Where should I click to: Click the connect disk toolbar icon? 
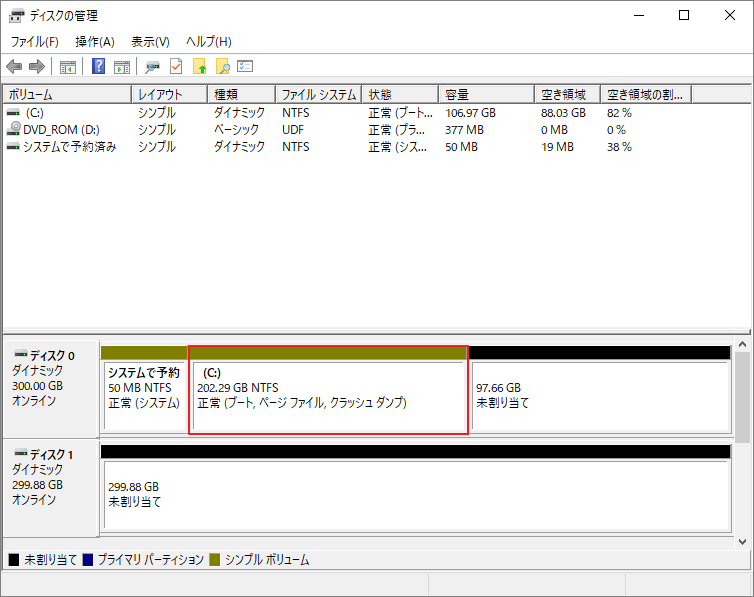[x=152, y=67]
